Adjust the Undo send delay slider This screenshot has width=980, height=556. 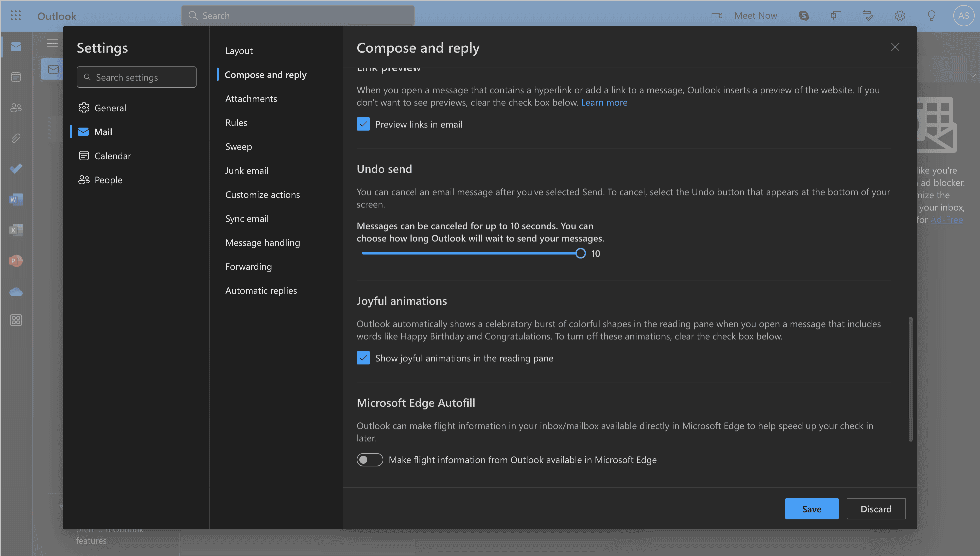pos(580,253)
